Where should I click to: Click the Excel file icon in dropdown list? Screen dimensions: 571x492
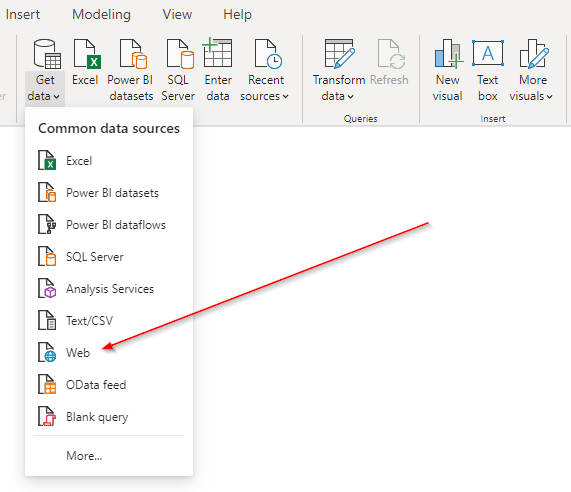point(47,160)
